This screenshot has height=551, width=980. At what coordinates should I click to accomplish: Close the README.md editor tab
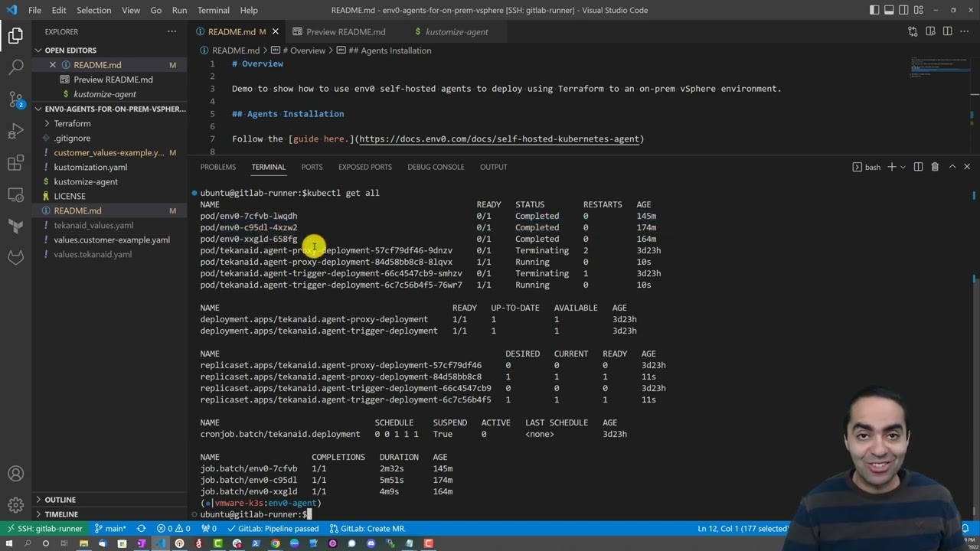[276, 32]
